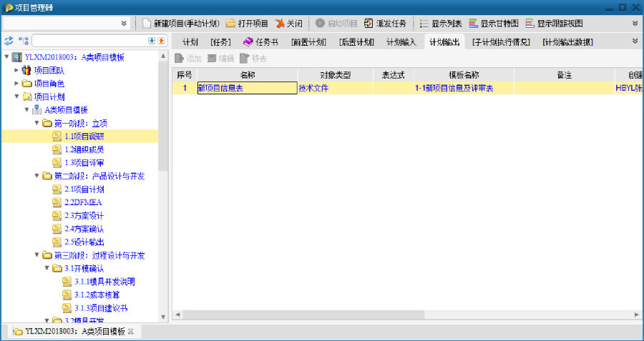This screenshot has height=341, width=644.
Task: Open the [子计划执行情况] tab
Action: [501, 42]
